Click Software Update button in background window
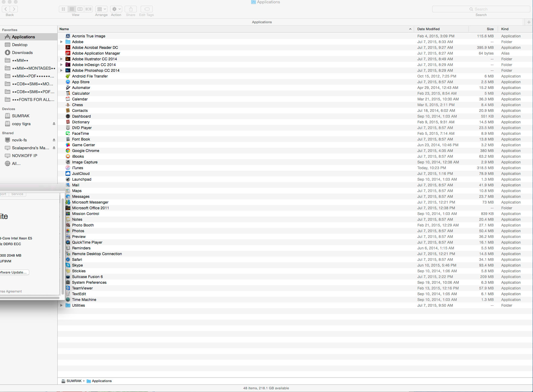This screenshot has height=392, width=533. (14, 272)
